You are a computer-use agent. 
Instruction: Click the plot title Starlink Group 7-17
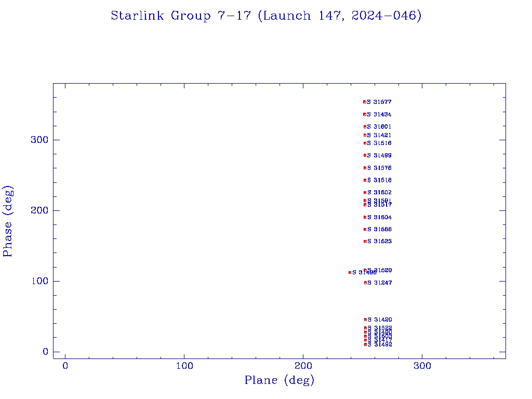pyautogui.click(x=266, y=16)
